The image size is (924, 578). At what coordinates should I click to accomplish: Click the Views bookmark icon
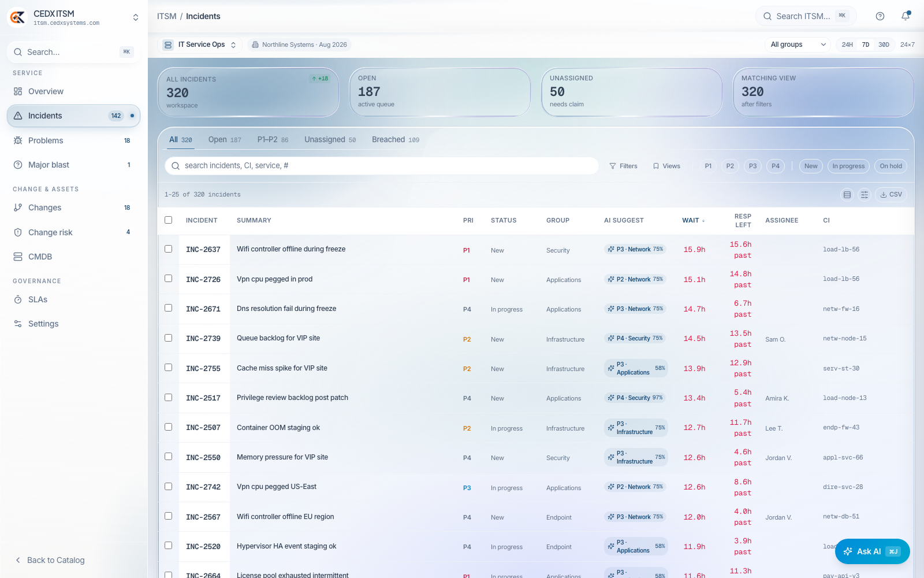(656, 166)
